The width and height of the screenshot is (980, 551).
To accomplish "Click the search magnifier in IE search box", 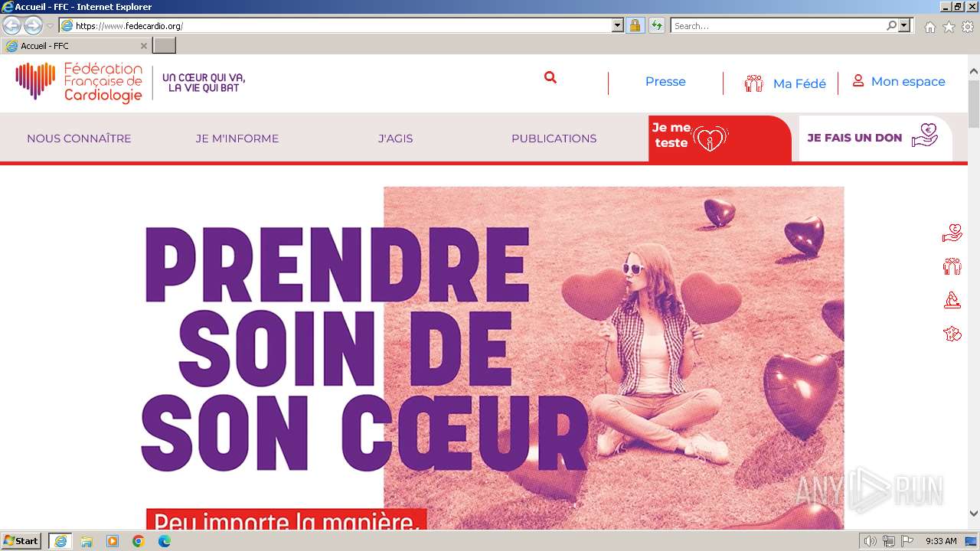I will click(x=891, y=25).
